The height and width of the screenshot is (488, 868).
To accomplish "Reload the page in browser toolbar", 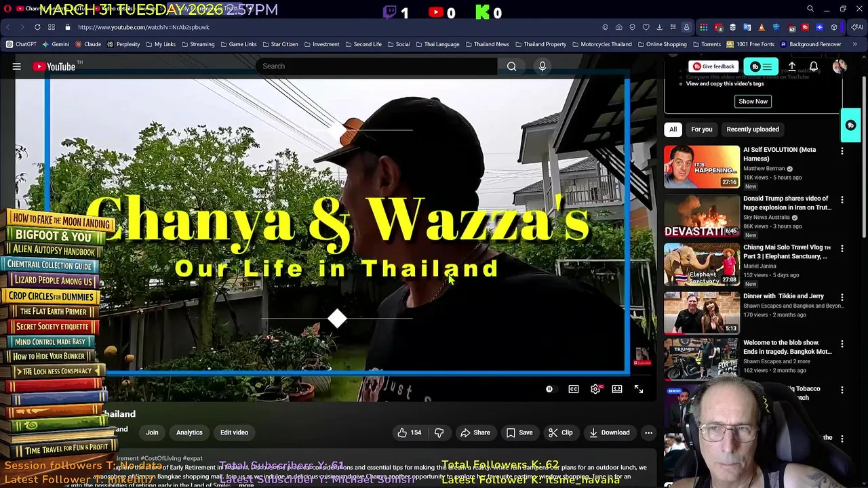I will [x=37, y=27].
